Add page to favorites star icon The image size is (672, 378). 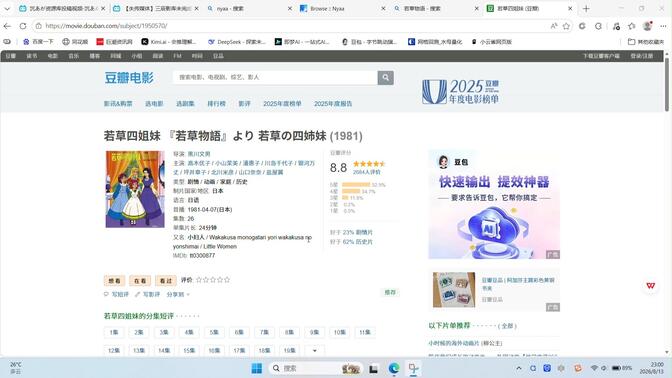click(x=566, y=26)
